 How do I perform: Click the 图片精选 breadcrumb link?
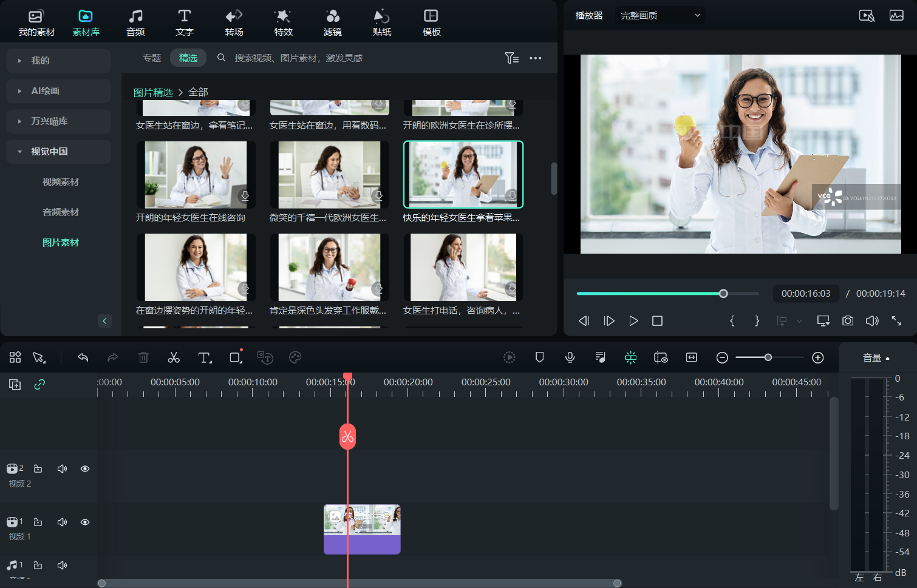153,92
